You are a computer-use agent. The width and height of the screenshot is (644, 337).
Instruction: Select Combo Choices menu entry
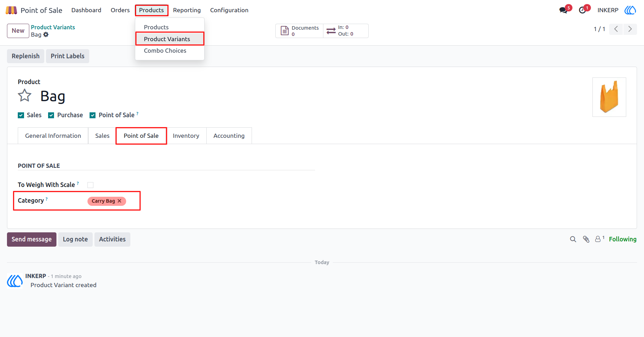170,51
